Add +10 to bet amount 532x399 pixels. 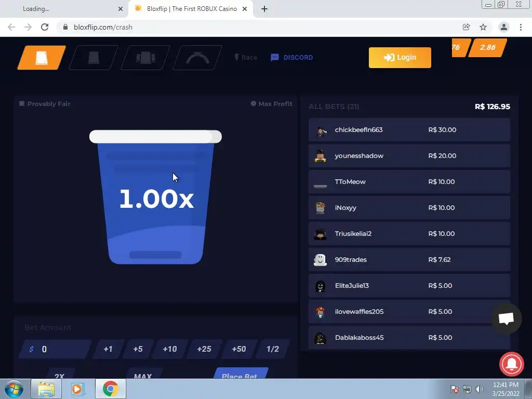(170, 349)
